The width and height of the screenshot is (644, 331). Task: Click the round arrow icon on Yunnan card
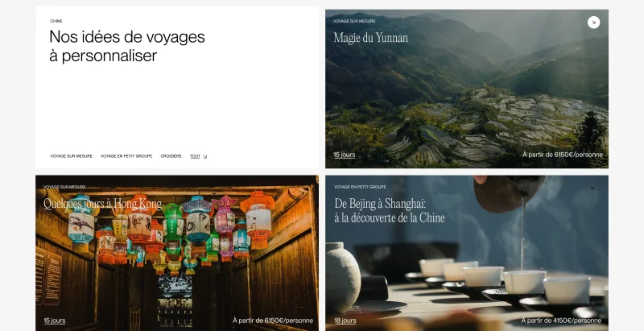pos(593,23)
